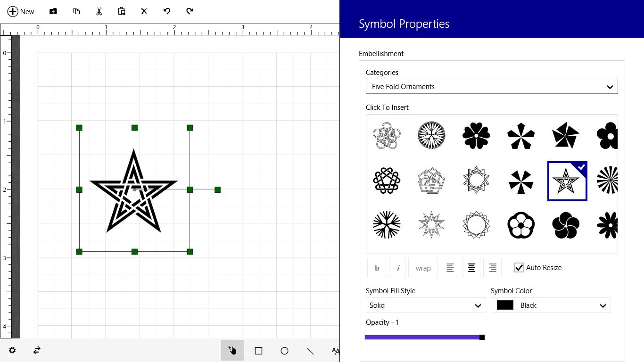Click the Opacity slider black thumb
The image size is (644, 362).
click(x=482, y=337)
